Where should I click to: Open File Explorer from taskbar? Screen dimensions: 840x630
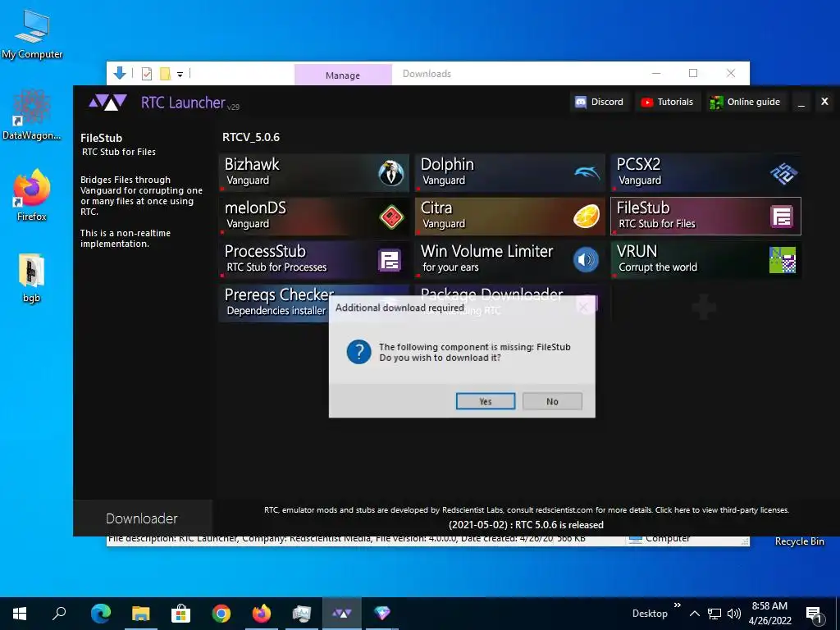pyautogui.click(x=141, y=614)
